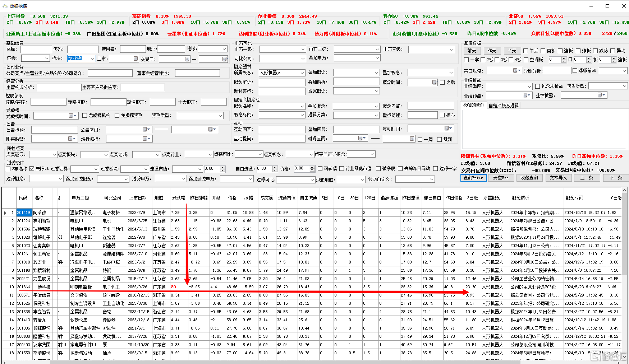This screenshot has width=629, height=364.
Task: Open the 地域 dropdown
Action: 224,49
